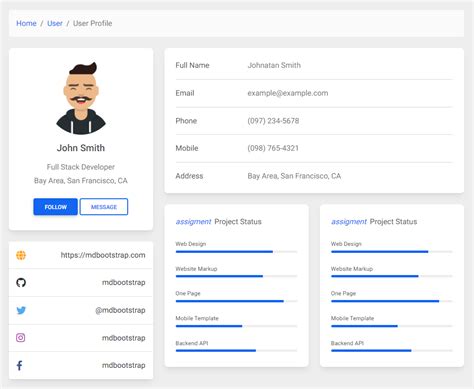Image resolution: width=474 pixels, height=389 pixels.
Task: Click the globe website icon
Action: click(21, 255)
